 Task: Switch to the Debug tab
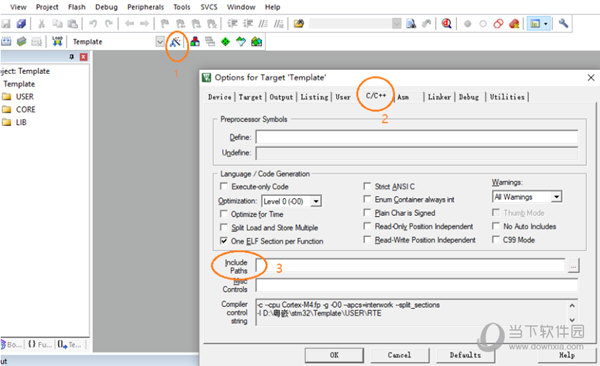[x=469, y=97]
